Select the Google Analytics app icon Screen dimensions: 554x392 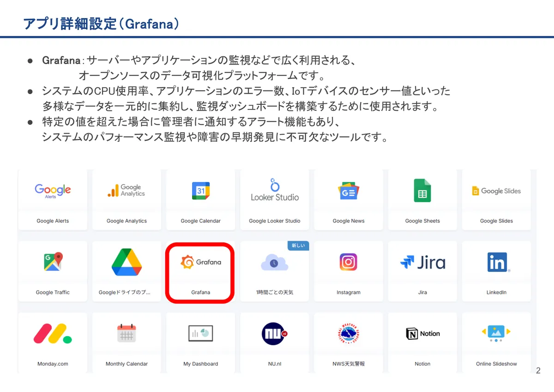pos(126,190)
